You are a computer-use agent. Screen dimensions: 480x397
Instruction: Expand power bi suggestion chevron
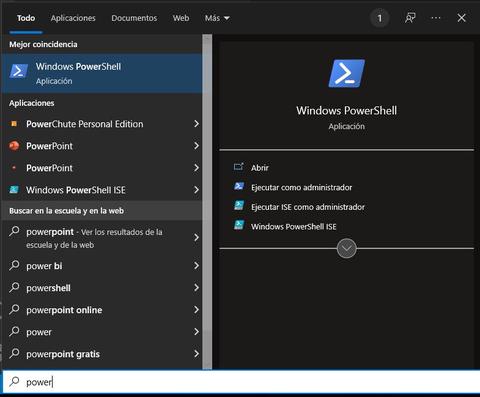point(196,266)
